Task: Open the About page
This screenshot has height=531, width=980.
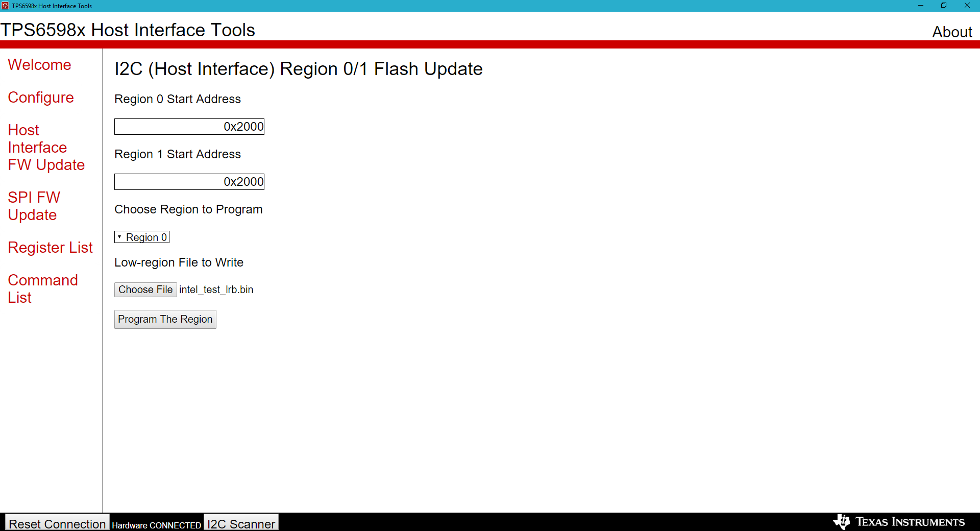Action: coord(951,32)
